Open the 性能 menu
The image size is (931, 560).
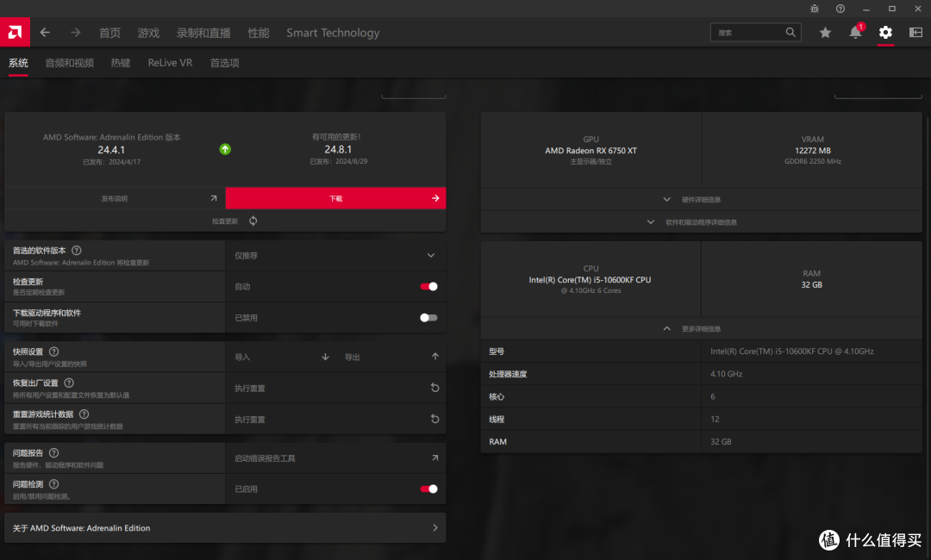click(259, 33)
